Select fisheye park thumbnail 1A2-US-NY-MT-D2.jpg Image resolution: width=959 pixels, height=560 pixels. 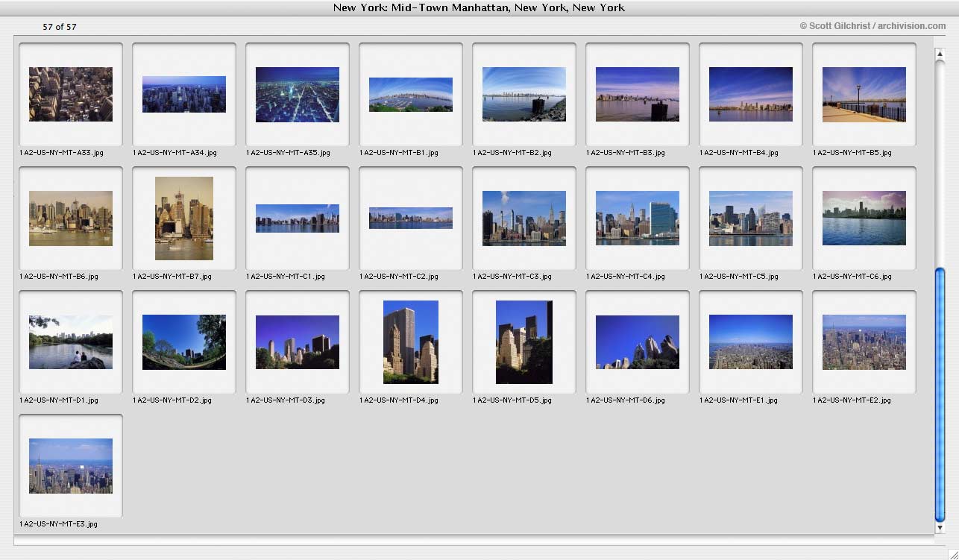tap(184, 342)
